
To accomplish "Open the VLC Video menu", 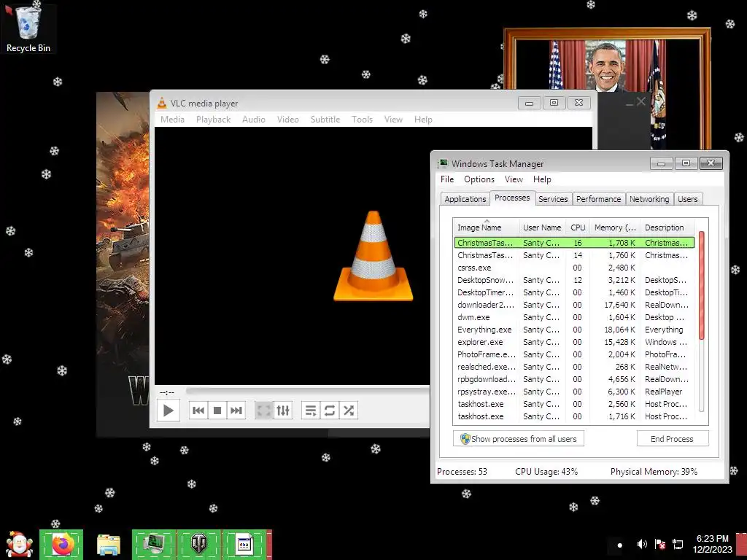I will (287, 120).
